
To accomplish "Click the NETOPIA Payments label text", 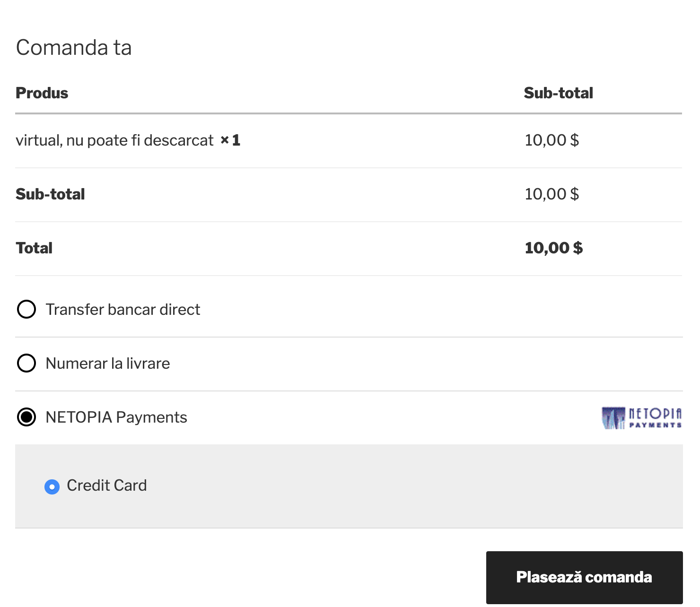I will (116, 417).
